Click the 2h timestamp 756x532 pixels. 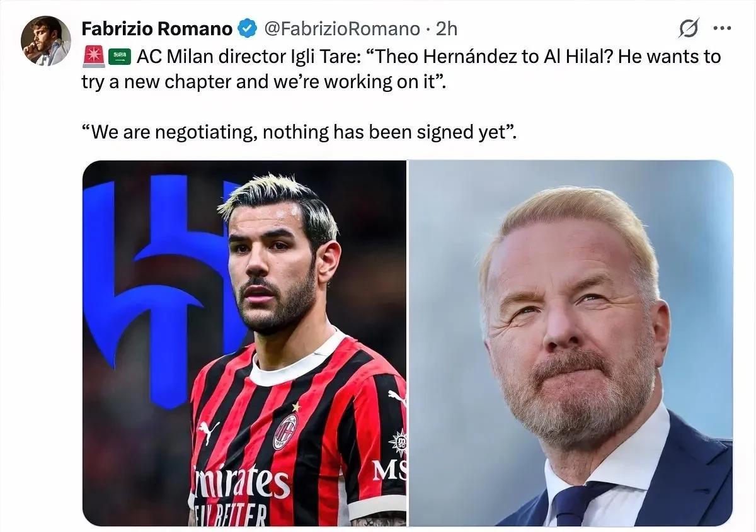(447, 28)
